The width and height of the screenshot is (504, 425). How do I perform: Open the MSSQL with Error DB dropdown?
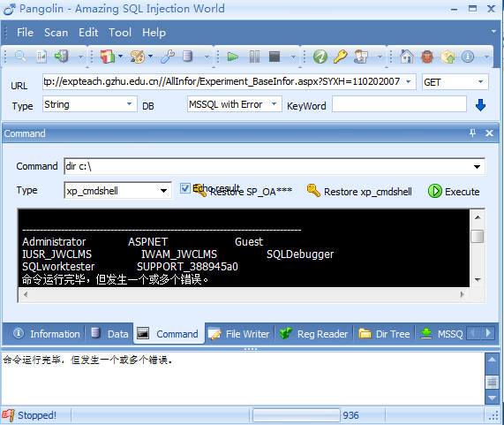pos(274,104)
